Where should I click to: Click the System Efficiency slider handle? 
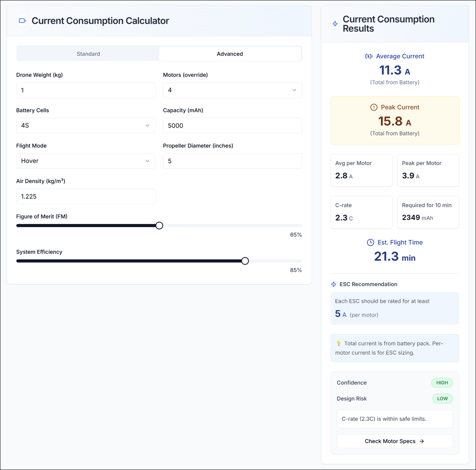tap(245, 261)
